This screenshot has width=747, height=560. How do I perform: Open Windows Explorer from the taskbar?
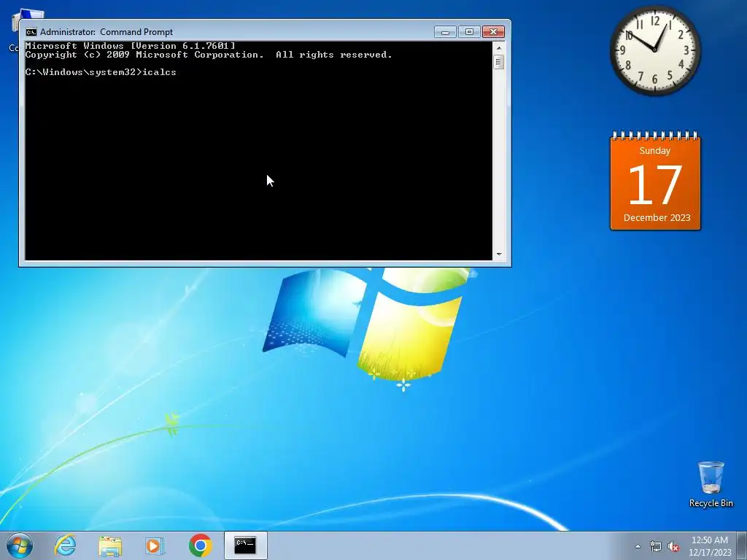pyautogui.click(x=110, y=545)
